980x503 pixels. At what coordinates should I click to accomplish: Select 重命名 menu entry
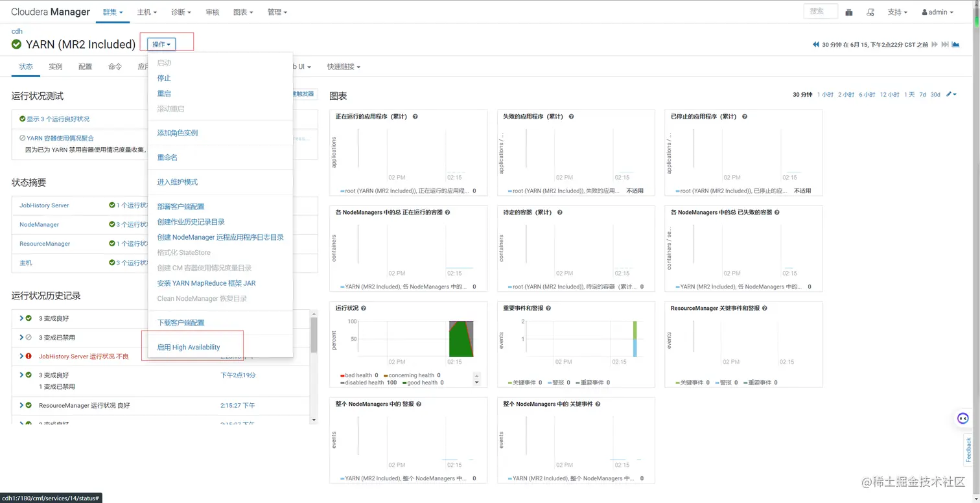(x=167, y=158)
